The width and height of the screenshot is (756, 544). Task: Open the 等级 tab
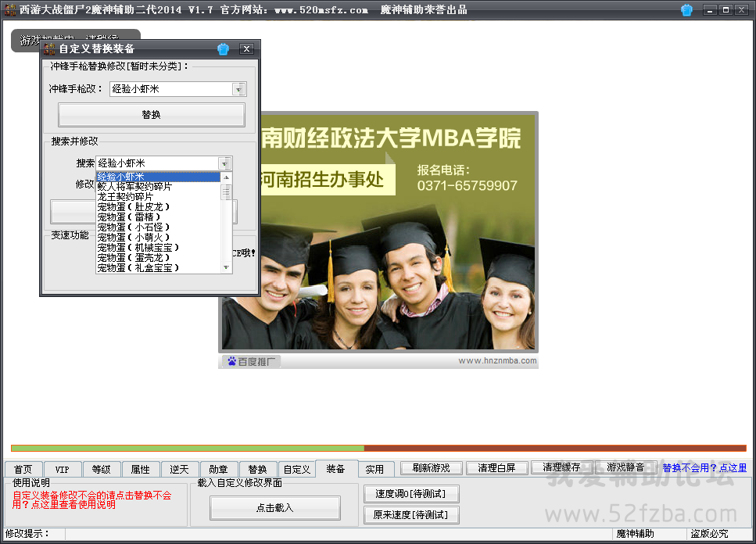point(102,469)
